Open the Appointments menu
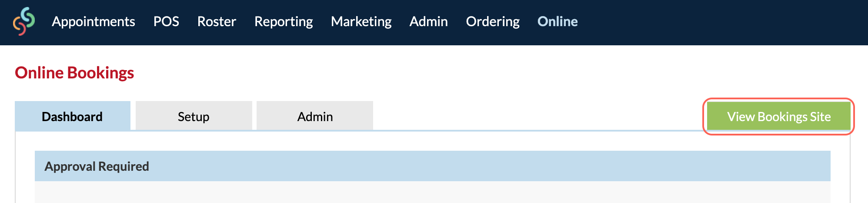Viewport: 868px width, 203px height. 93,21
